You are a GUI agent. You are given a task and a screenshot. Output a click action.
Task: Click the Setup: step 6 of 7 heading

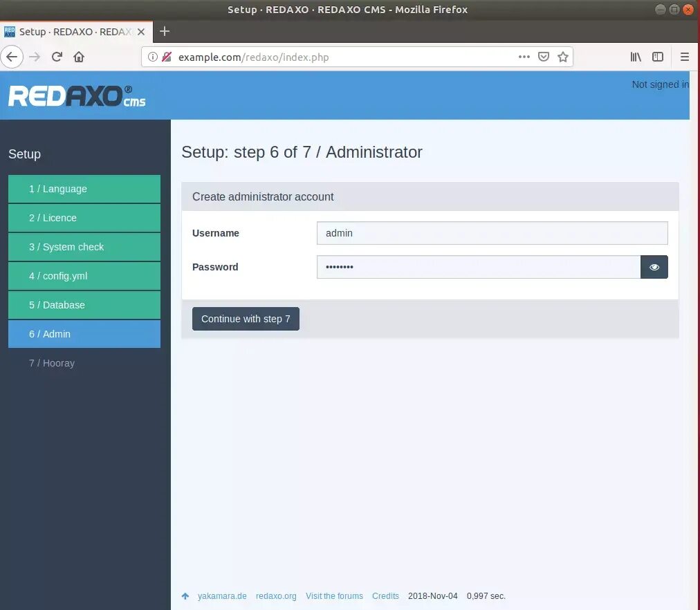[302, 152]
